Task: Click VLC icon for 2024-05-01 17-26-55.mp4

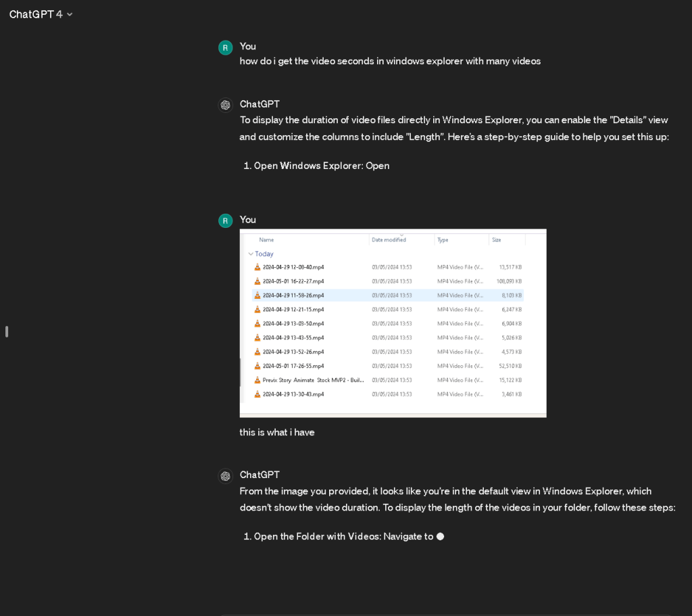Action: [257, 366]
